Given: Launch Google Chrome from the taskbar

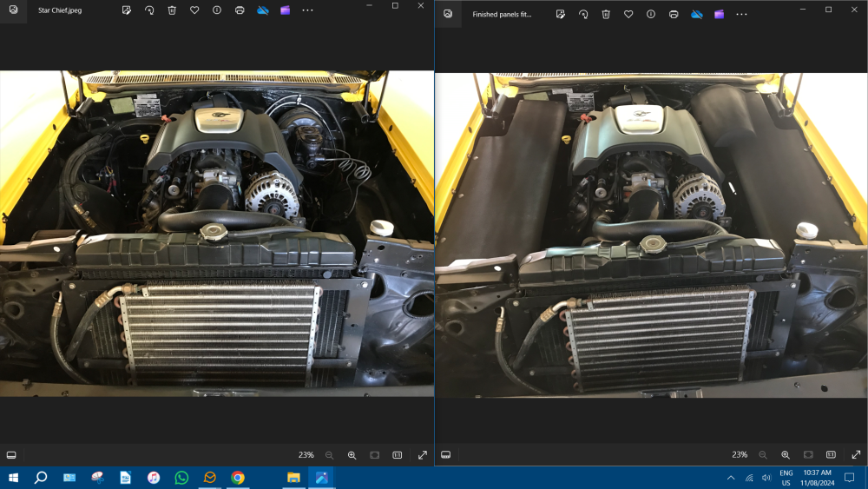Looking at the screenshot, I should tap(238, 478).
